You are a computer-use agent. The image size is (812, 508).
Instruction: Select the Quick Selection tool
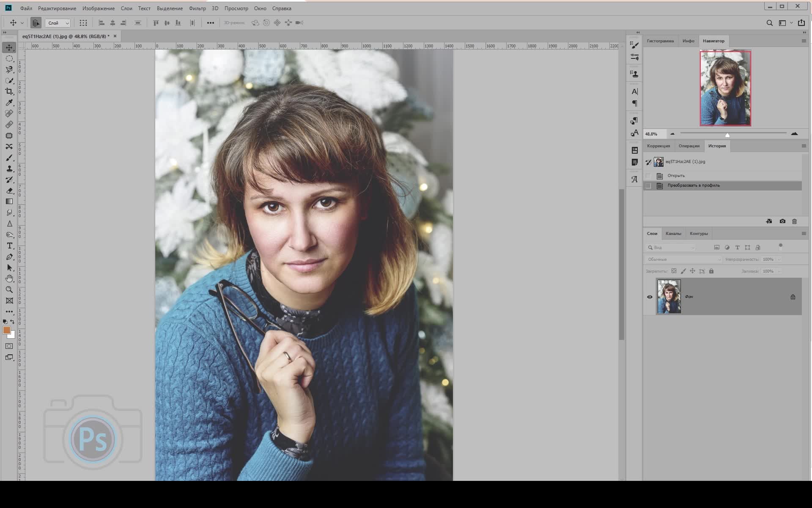coord(9,80)
